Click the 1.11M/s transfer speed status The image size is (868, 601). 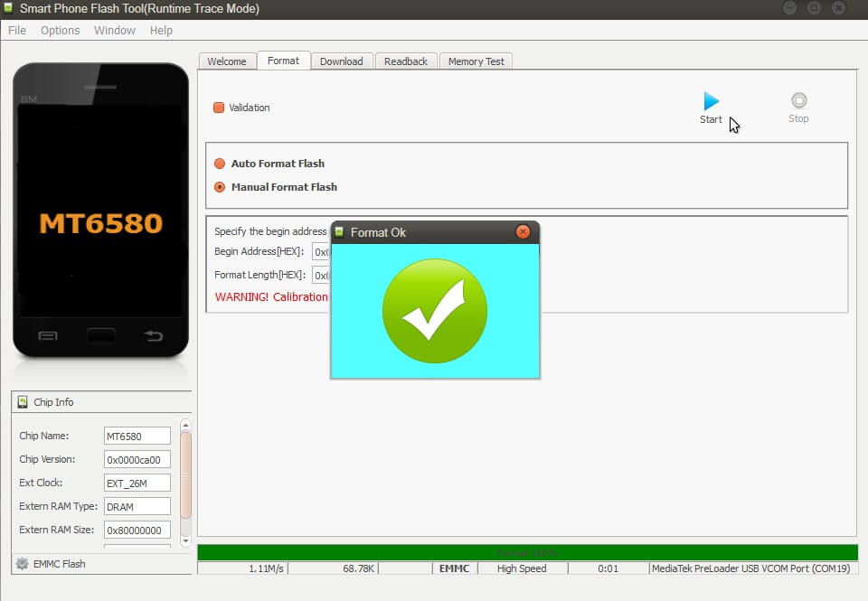coord(243,568)
